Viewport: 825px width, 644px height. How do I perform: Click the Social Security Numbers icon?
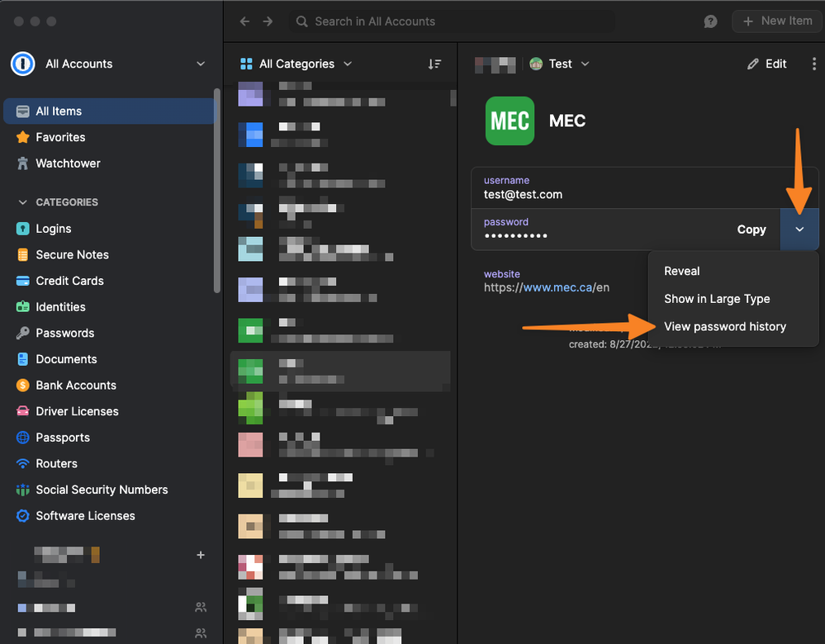click(22, 490)
